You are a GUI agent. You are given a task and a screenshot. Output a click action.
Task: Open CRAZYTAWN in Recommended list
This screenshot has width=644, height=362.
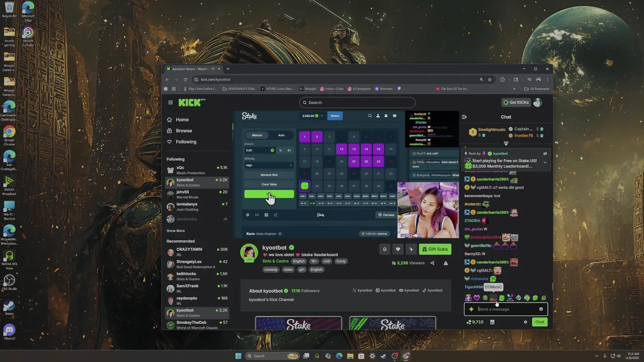click(197, 251)
